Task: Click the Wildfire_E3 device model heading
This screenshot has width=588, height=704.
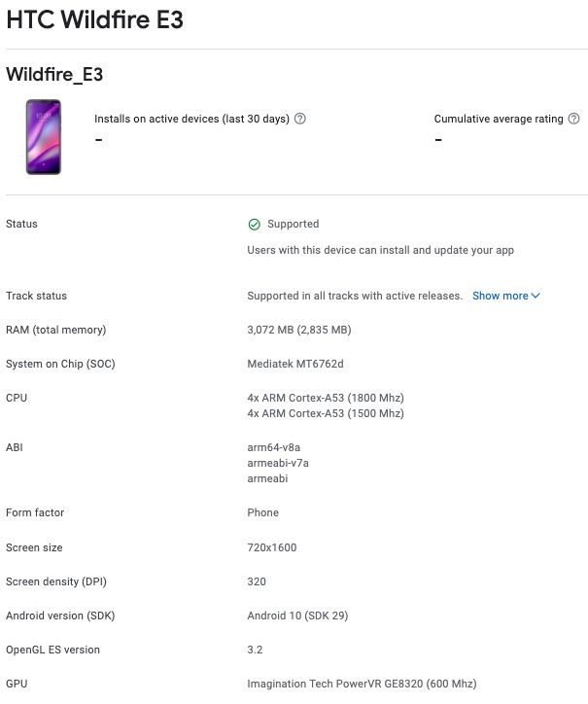Action: [x=54, y=74]
